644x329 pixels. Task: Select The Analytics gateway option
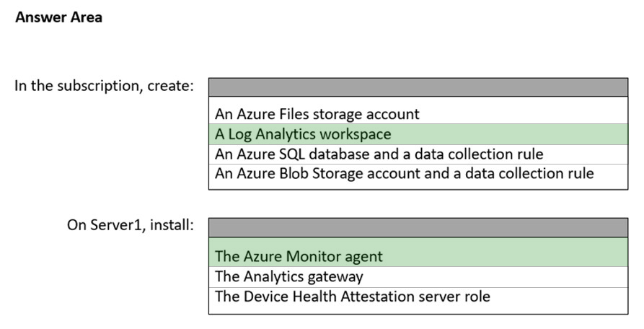[x=289, y=276]
